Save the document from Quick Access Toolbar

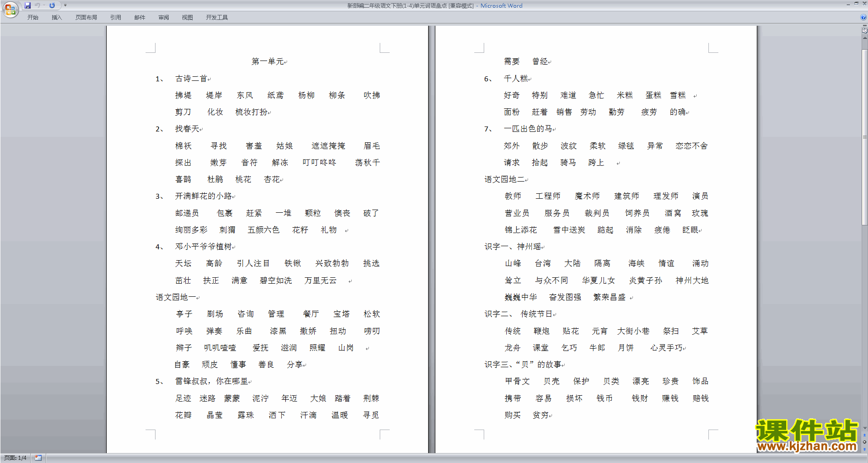click(28, 5)
